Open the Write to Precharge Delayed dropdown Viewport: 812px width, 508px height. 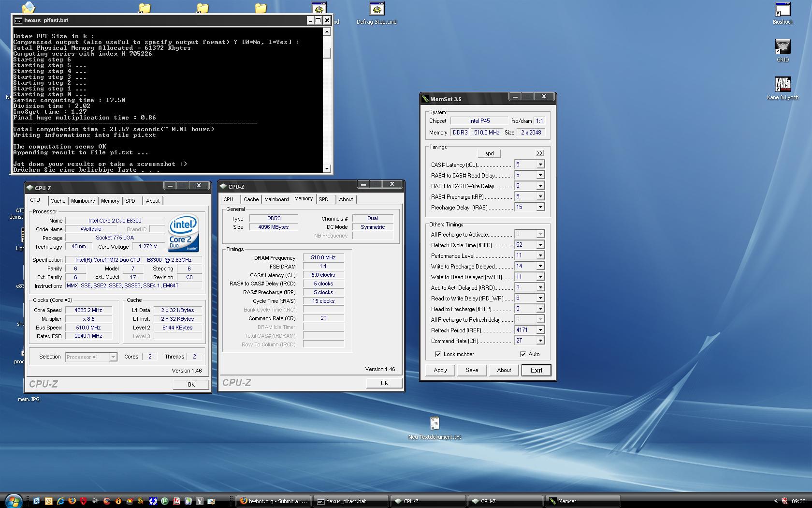pyautogui.click(x=540, y=266)
